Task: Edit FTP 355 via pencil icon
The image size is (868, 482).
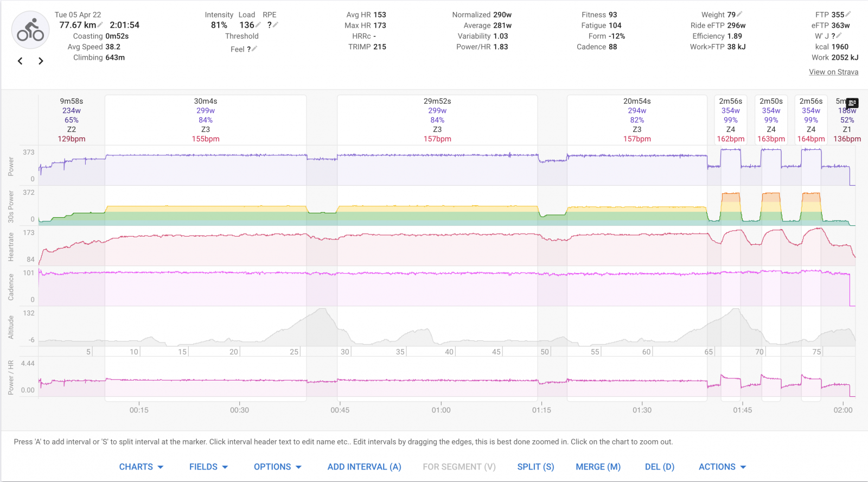Action: [848, 15]
